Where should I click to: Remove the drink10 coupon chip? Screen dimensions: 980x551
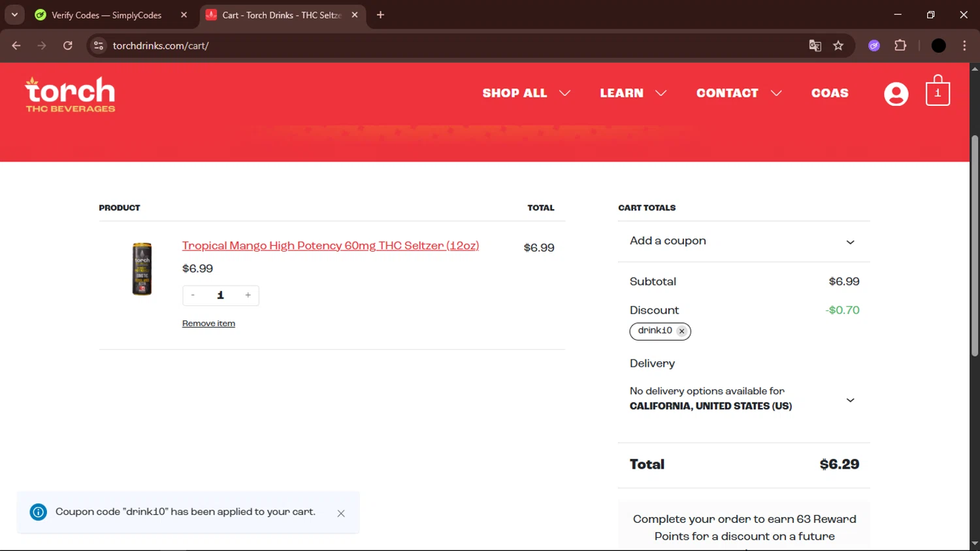[x=681, y=331]
